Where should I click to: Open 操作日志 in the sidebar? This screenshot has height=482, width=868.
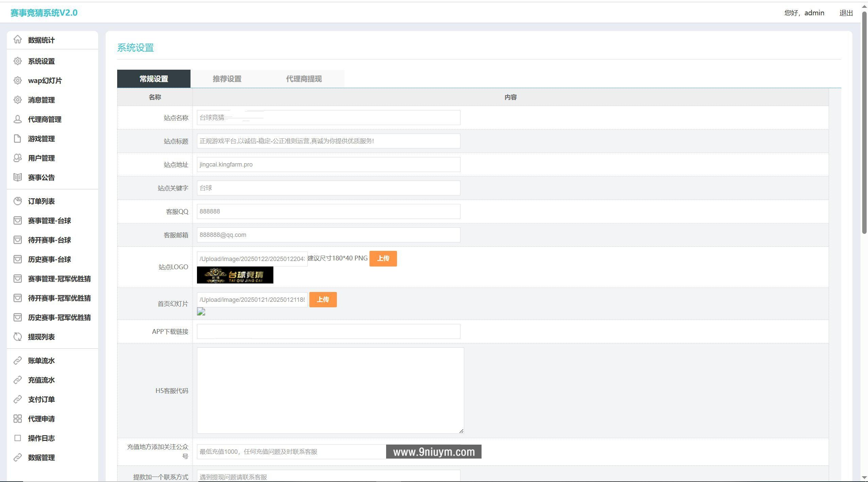(x=41, y=438)
